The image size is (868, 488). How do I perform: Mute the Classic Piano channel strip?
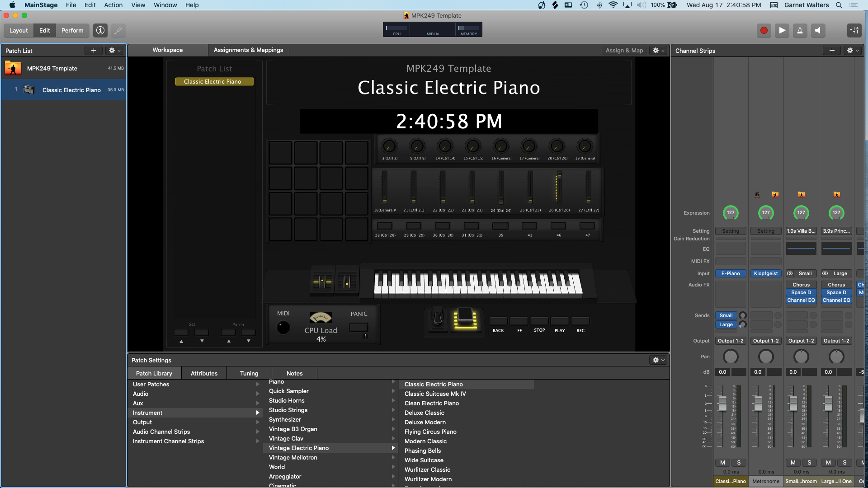(x=722, y=463)
